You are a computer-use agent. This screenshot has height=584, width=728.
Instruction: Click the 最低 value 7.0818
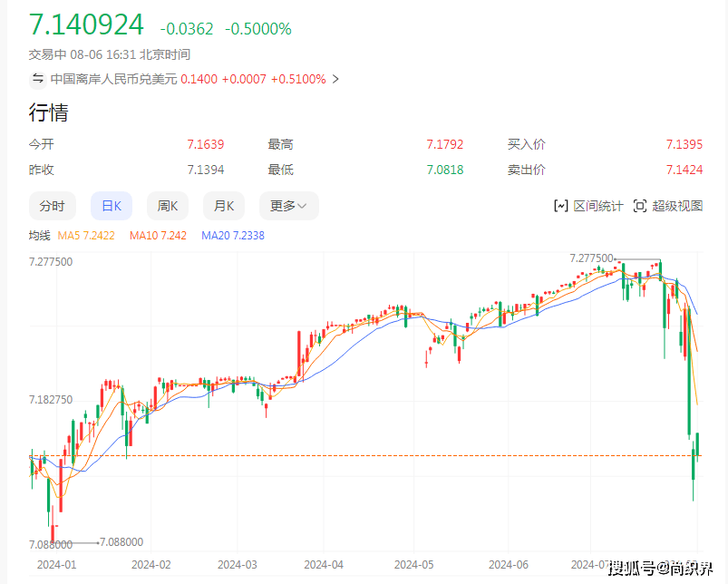pos(445,170)
